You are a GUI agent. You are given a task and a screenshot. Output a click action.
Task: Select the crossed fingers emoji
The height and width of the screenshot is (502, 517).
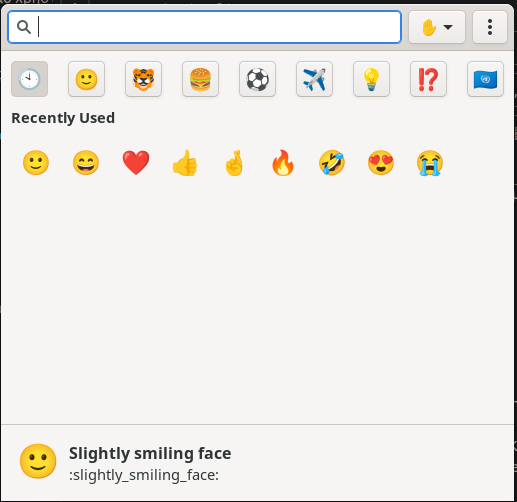coord(234,163)
